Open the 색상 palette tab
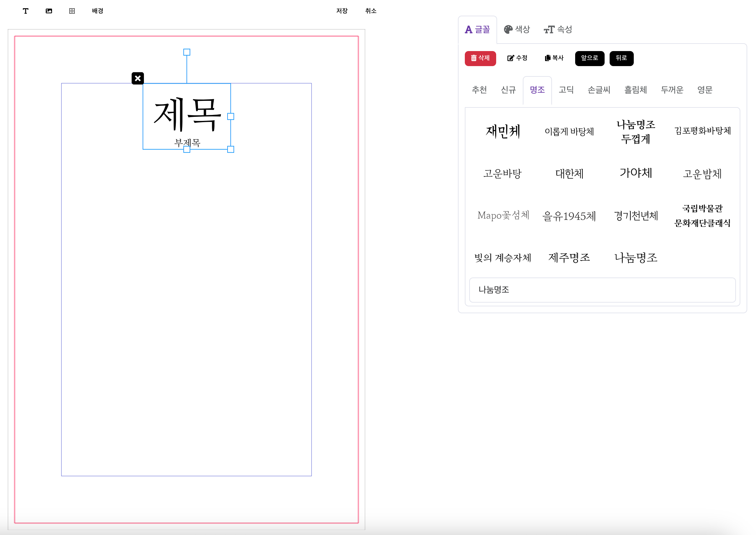The width and height of the screenshot is (756, 535). pos(517,30)
